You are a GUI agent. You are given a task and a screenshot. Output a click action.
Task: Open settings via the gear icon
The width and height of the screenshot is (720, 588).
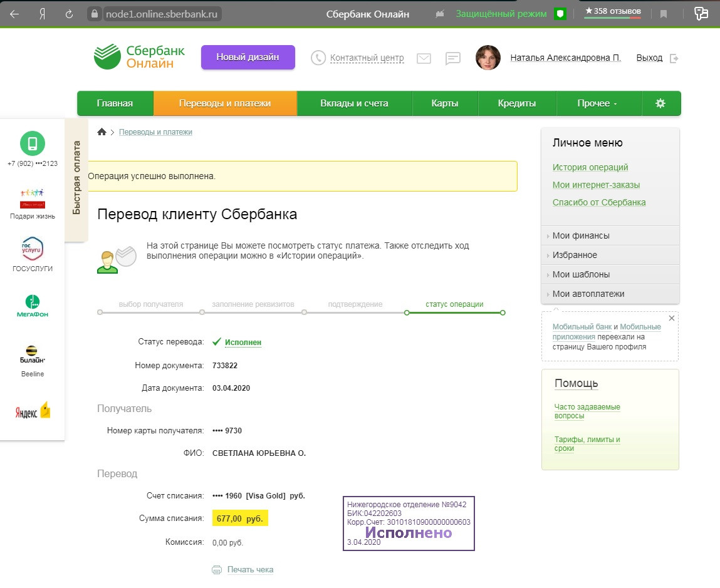point(660,103)
